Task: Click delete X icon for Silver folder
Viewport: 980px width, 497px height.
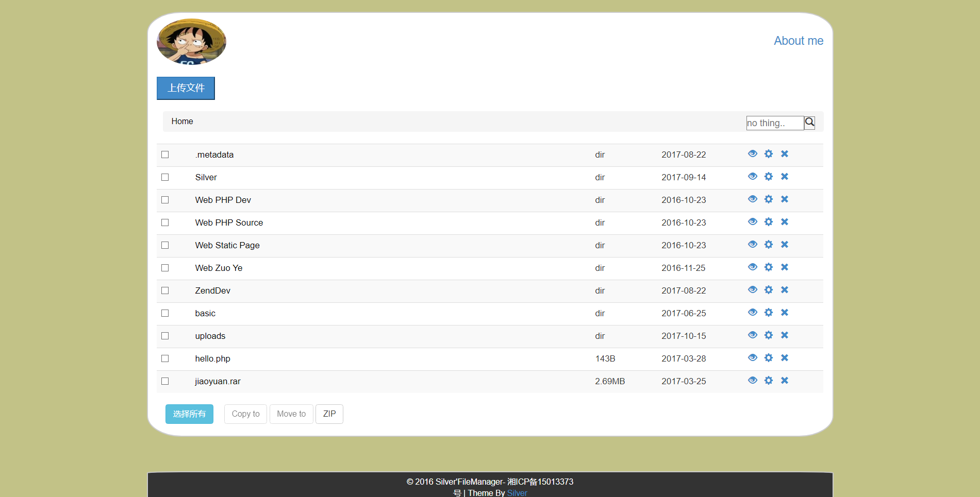Action: point(785,177)
